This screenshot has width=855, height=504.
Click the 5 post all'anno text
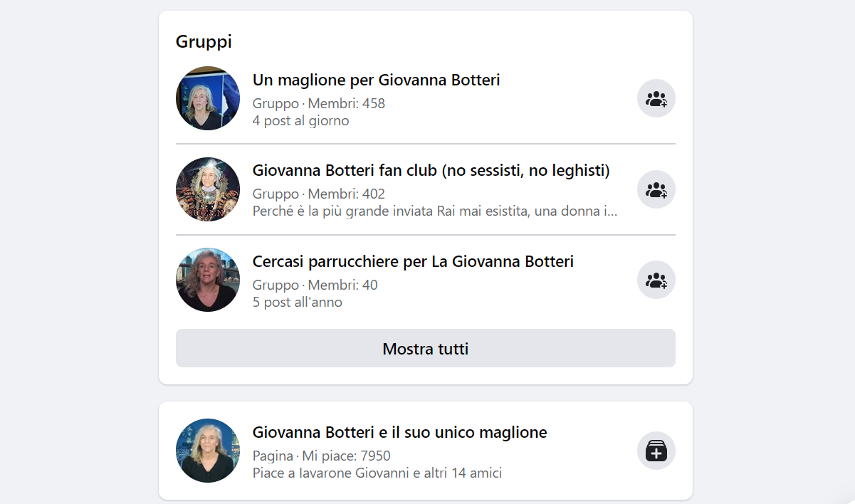tap(297, 302)
